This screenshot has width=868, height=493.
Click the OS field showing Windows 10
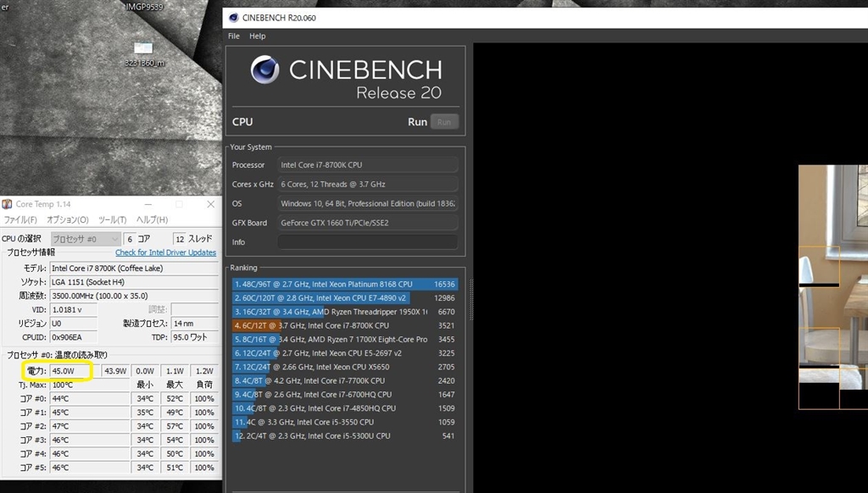click(x=368, y=203)
